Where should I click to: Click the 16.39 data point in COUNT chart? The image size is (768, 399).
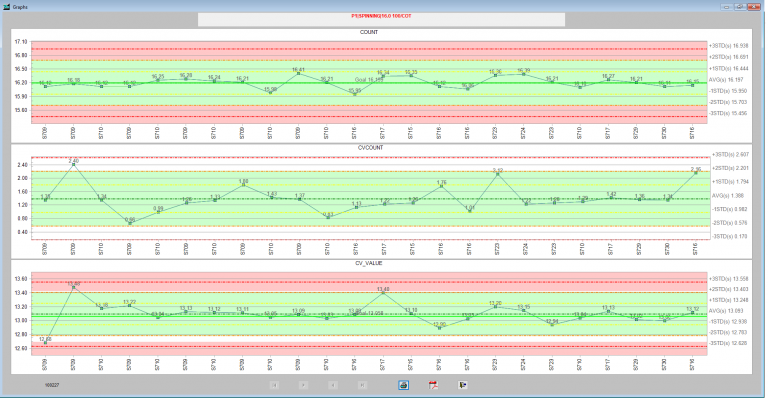(524, 74)
